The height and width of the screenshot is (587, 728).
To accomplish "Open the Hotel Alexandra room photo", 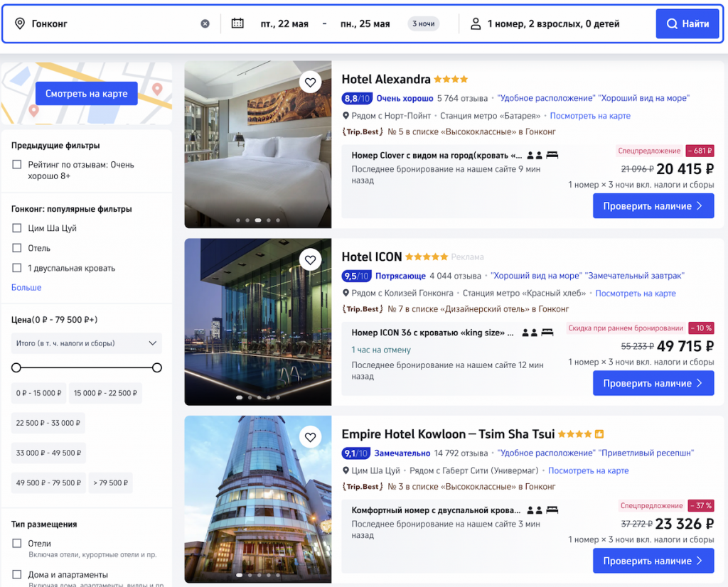I will (x=257, y=144).
